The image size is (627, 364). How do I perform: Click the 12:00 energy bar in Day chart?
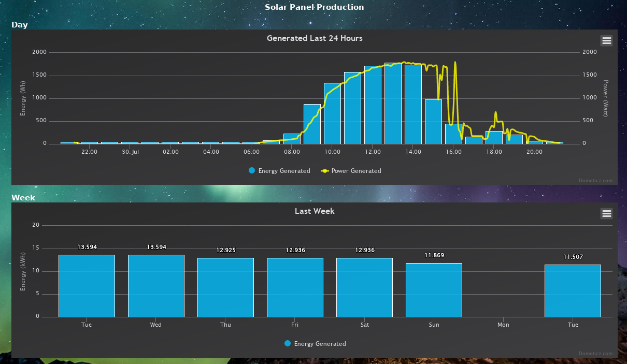pos(373,105)
